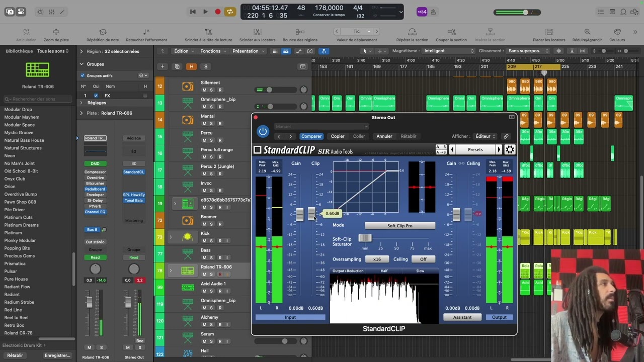Image resolution: width=644 pixels, height=362 pixels.
Task: Open the Editors pencil icon
Action: point(62,12)
